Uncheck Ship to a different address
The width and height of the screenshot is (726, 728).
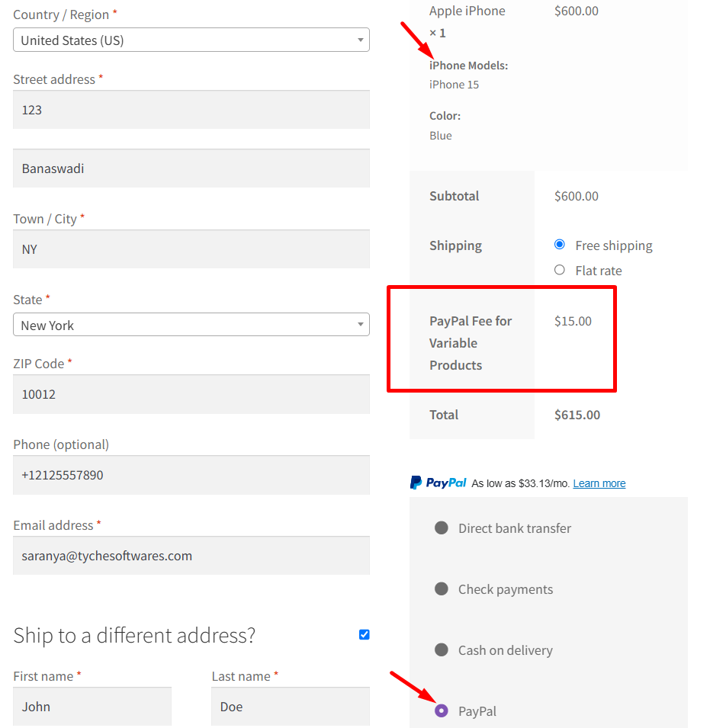pyautogui.click(x=364, y=633)
